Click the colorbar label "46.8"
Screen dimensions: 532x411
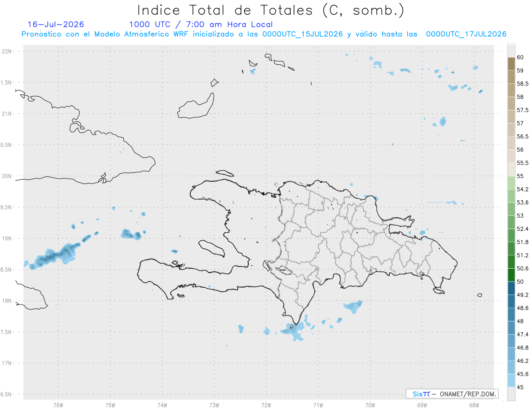tap(522, 348)
